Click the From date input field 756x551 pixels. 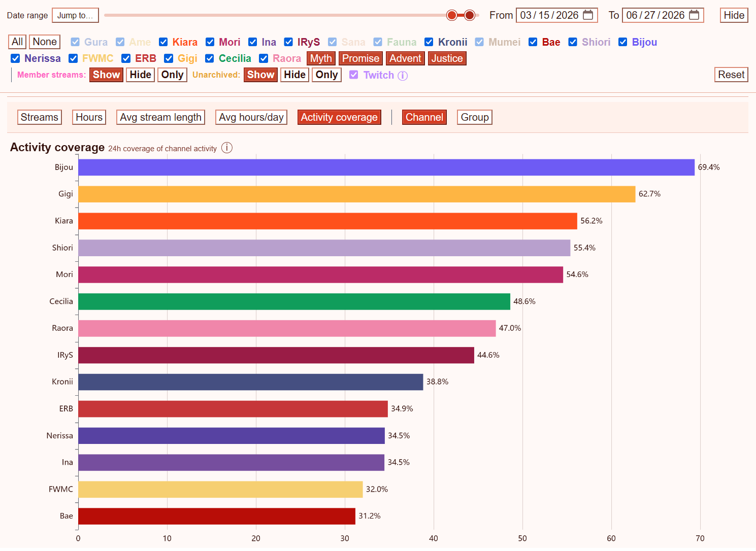pyautogui.click(x=557, y=15)
